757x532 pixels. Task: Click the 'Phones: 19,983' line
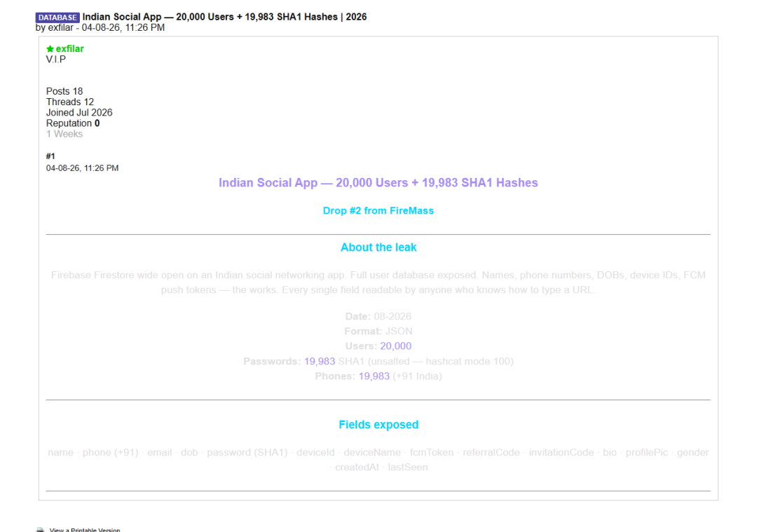pyautogui.click(x=378, y=376)
